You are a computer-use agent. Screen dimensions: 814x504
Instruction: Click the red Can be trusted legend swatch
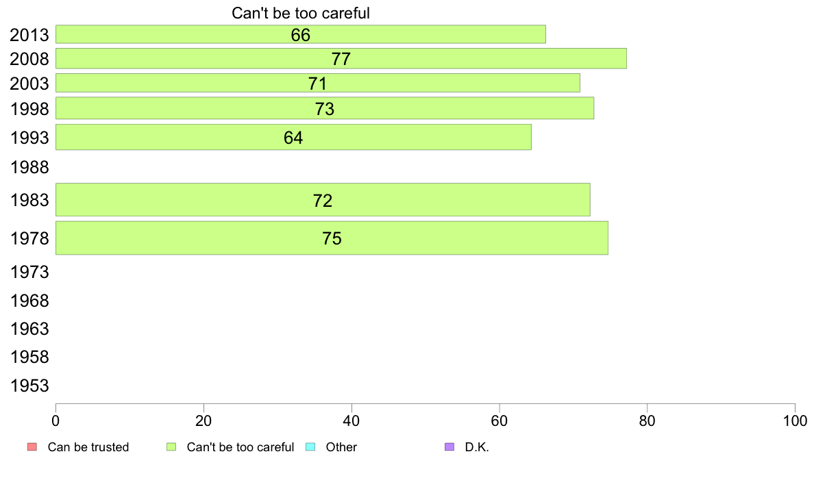32,447
